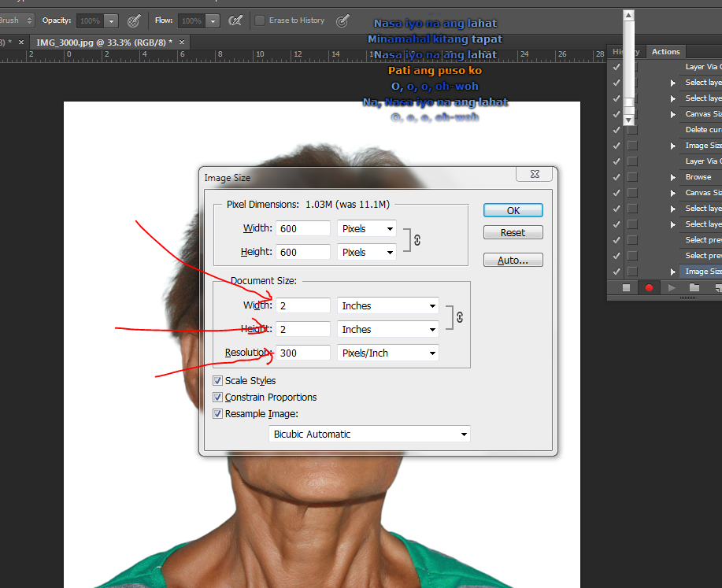Click Opacity value field 100%
Viewport: 722px width, 588px height.
[x=91, y=20]
